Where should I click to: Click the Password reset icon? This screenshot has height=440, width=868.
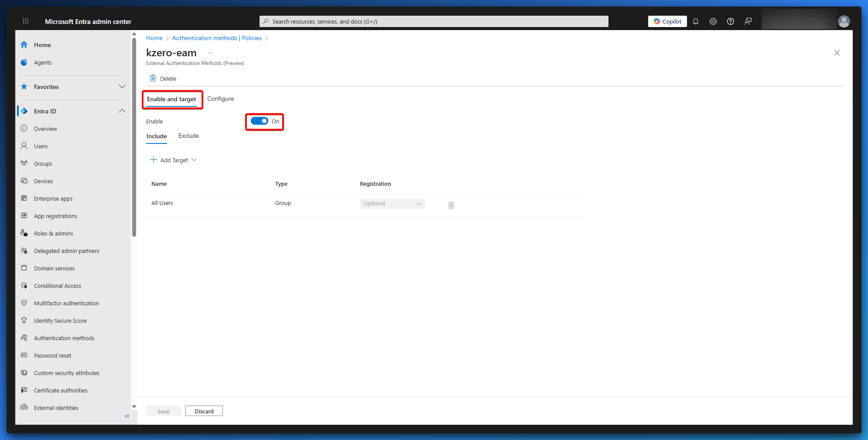coord(24,355)
